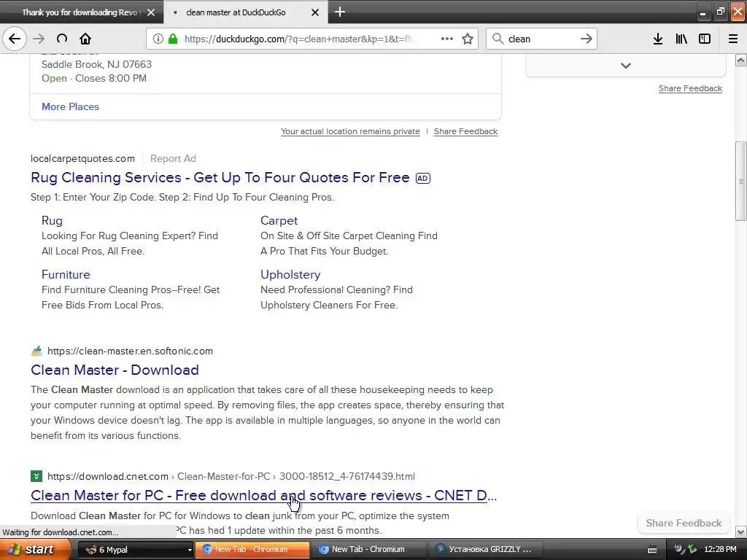
Task: Open 6 Mypal taskbar group
Action: [x=135, y=550]
